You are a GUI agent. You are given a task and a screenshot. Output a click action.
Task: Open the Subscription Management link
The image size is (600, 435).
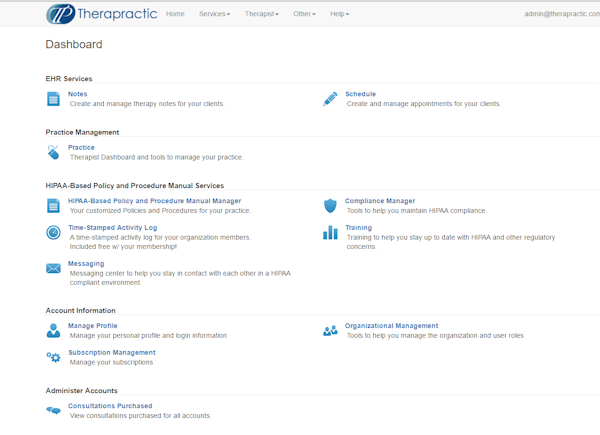(112, 352)
